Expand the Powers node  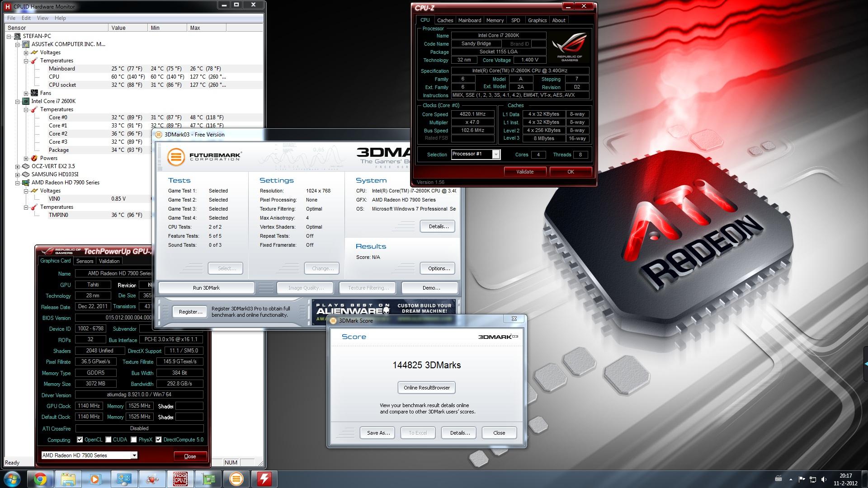pos(26,158)
